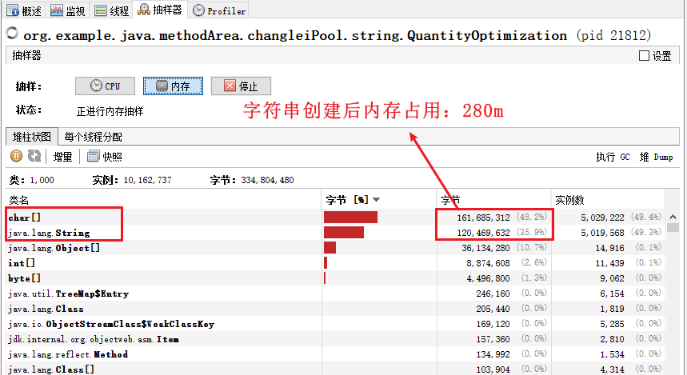
Task: Click the clock icon on CPU button
Action: point(96,85)
